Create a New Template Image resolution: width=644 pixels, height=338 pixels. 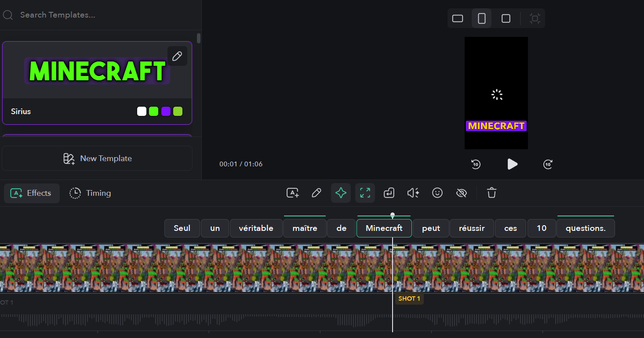click(x=97, y=158)
